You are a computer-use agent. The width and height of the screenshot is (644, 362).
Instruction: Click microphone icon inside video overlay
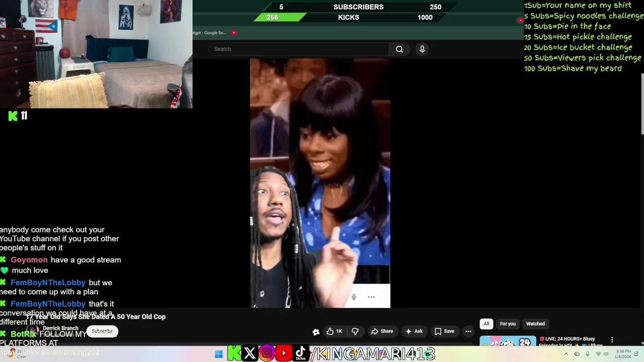(x=354, y=297)
